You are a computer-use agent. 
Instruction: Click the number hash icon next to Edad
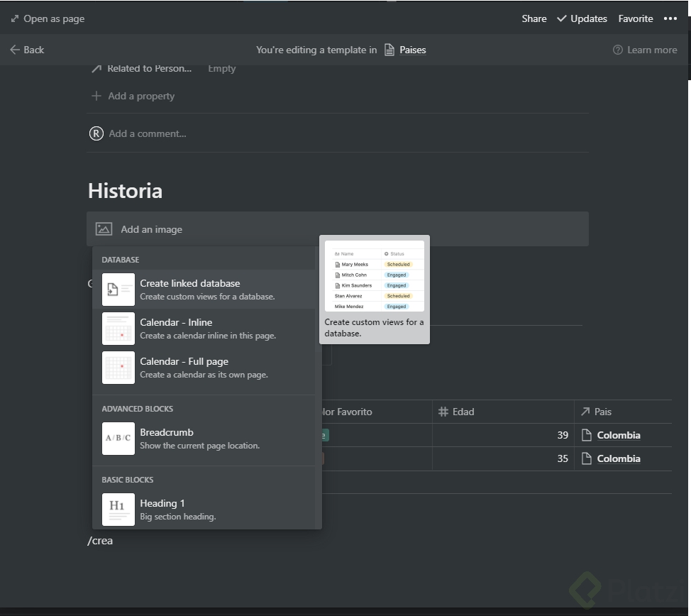pyautogui.click(x=443, y=412)
